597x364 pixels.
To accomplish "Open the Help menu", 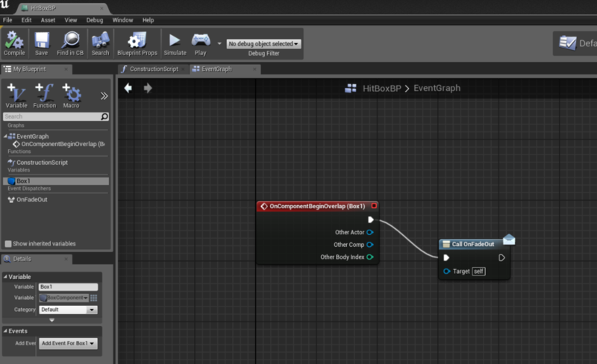I will pyautogui.click(x=148, y=20).
